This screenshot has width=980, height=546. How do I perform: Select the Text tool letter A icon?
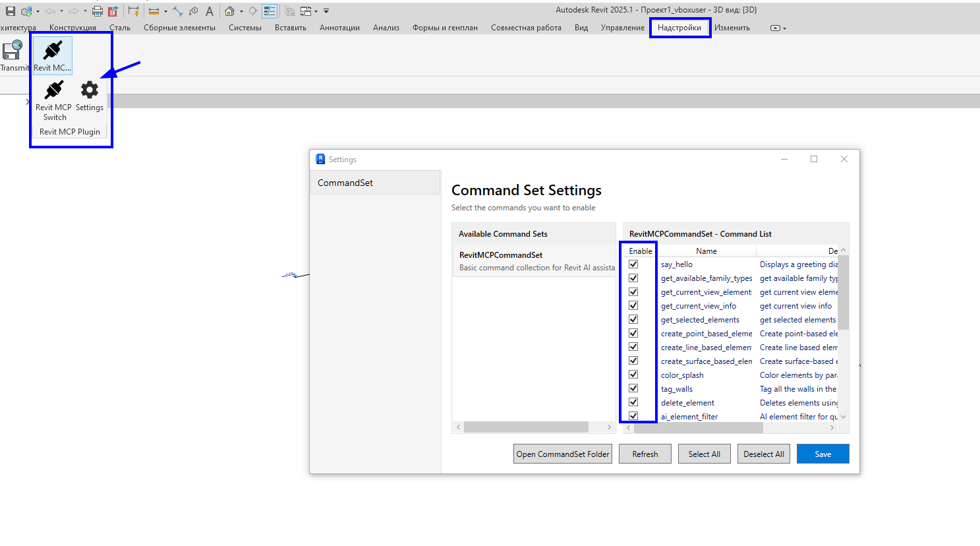(210, 11)
